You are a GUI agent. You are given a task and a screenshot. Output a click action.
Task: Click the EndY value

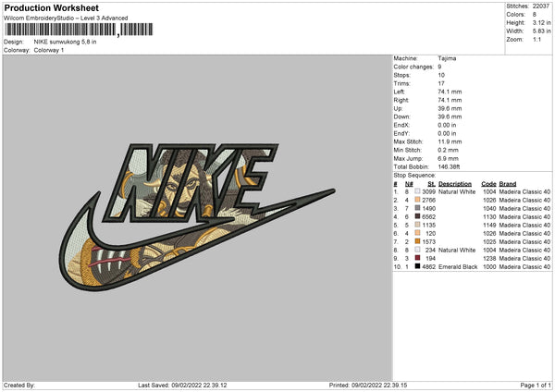pos(447,133)
